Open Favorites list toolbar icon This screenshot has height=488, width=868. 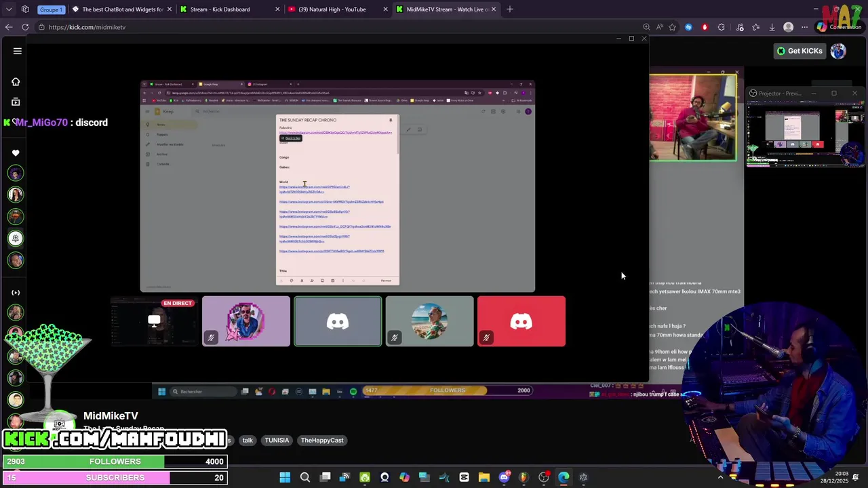click(756, 27)
